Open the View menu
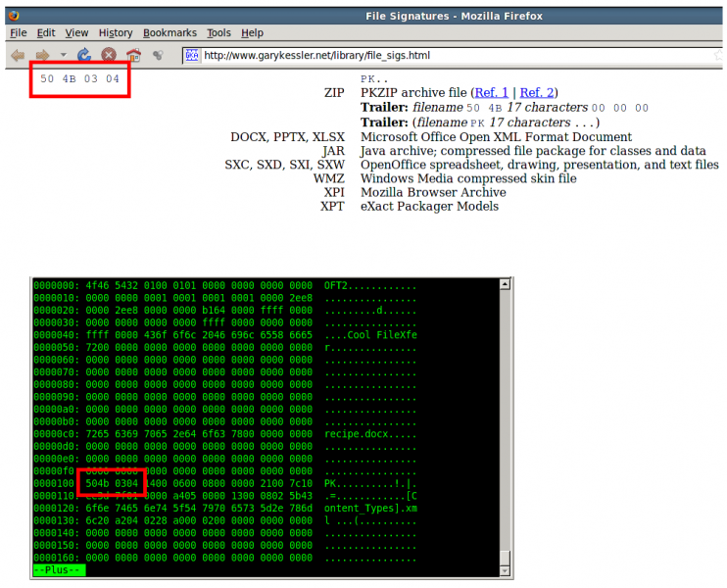Image resolution: width=727 pixels, height=588 pixels. pyautogui.click(x=76, y=33)
